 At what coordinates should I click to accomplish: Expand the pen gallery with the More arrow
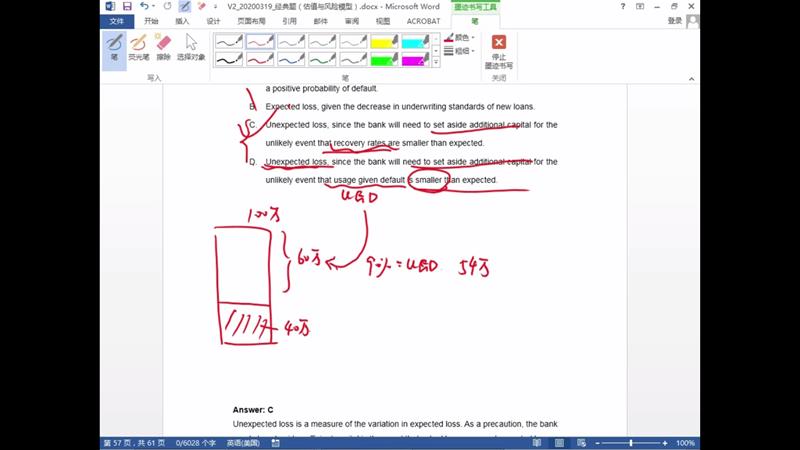click(x=436, y=62)
